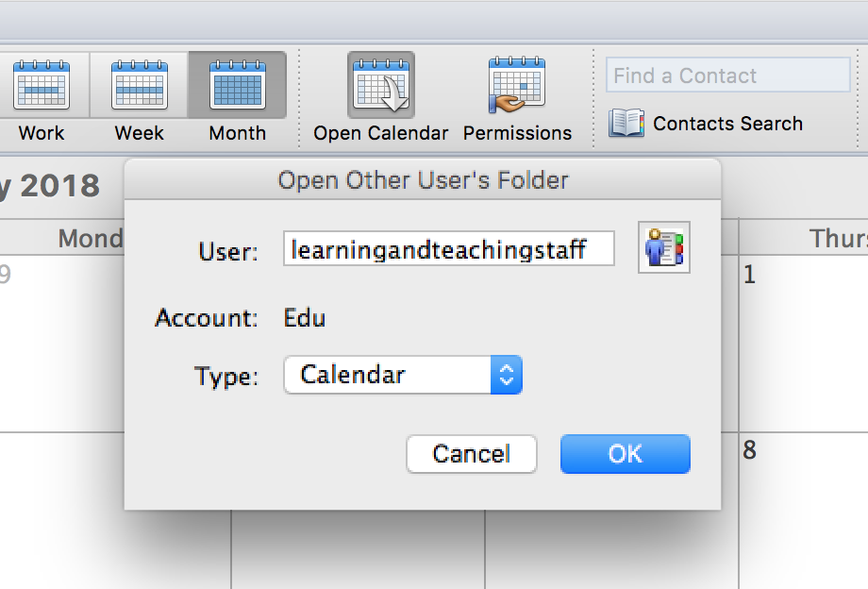This screenshot has width=868, height=589.
Task: Click the Contacts Search book icon
Action: (626, 123)
